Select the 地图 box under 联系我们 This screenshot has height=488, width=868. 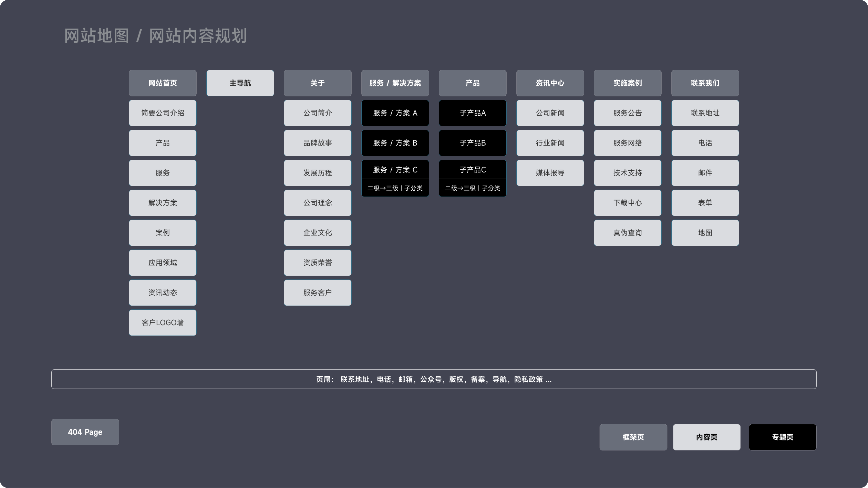click(x=705, y=233)
